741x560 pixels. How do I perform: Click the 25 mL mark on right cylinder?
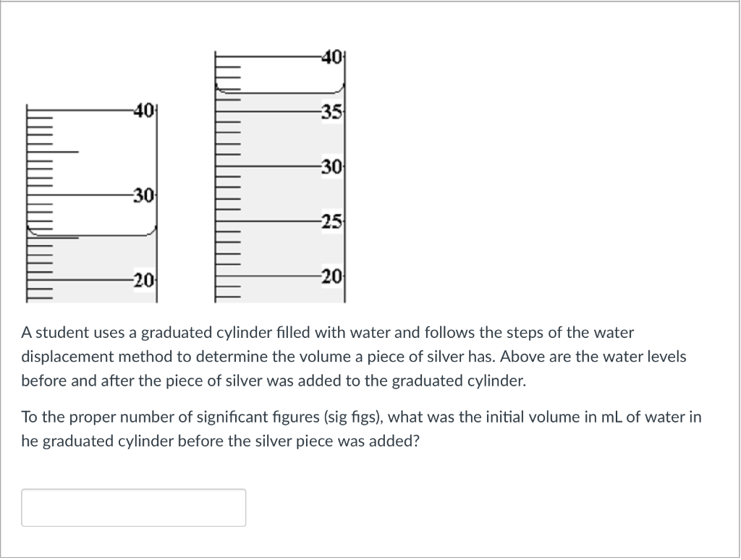[x=332, y=221]
